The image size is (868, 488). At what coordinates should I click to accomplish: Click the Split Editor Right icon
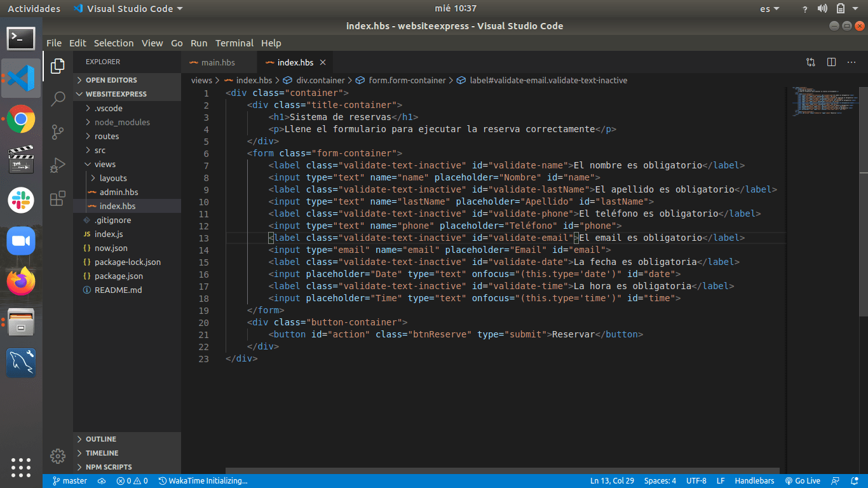pyautogui.click(x=831, y=62)
